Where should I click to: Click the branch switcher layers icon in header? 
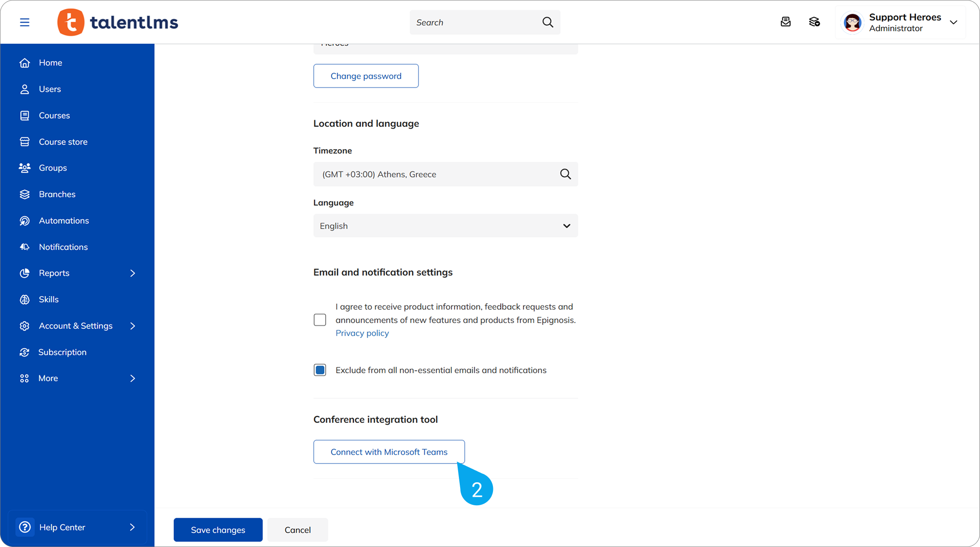coord(814,22)
